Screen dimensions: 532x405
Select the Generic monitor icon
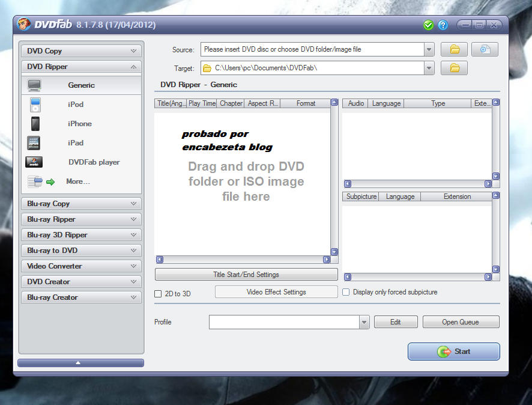click(34, 85)
